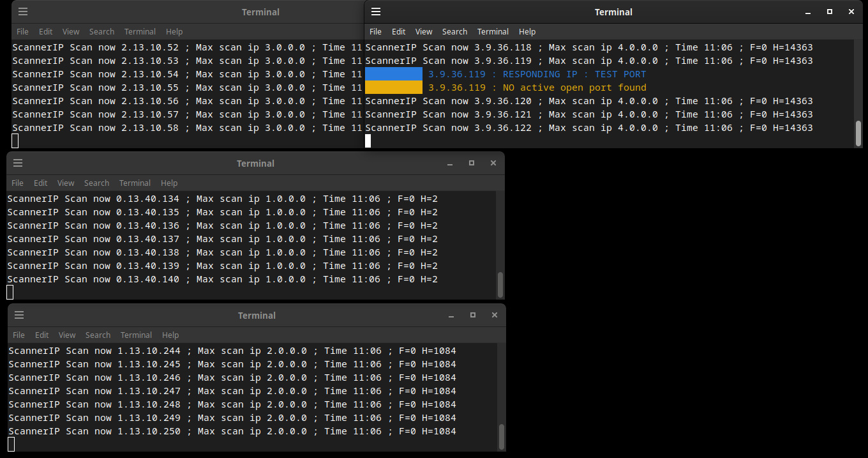Image resolution: width=868 pixels, height=458 pixels.
Task: Open hamburger menu in the top-right terminal showing 3.9.36 scans
Action: 376,11
